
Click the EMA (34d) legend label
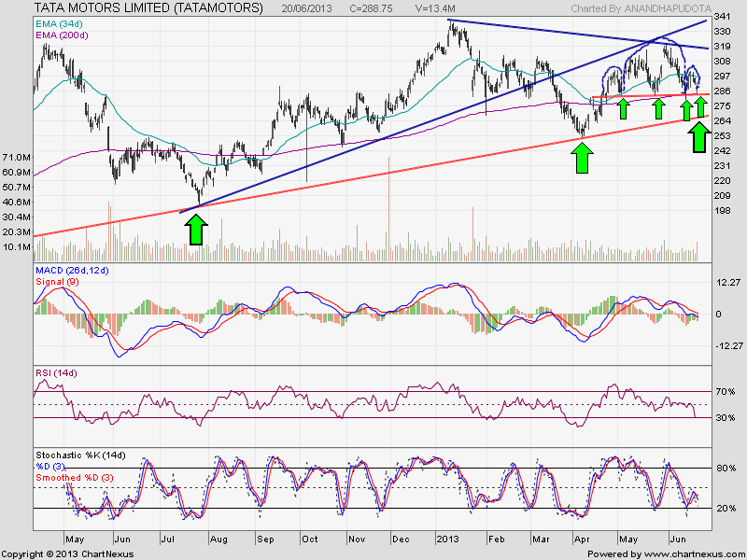59,22
